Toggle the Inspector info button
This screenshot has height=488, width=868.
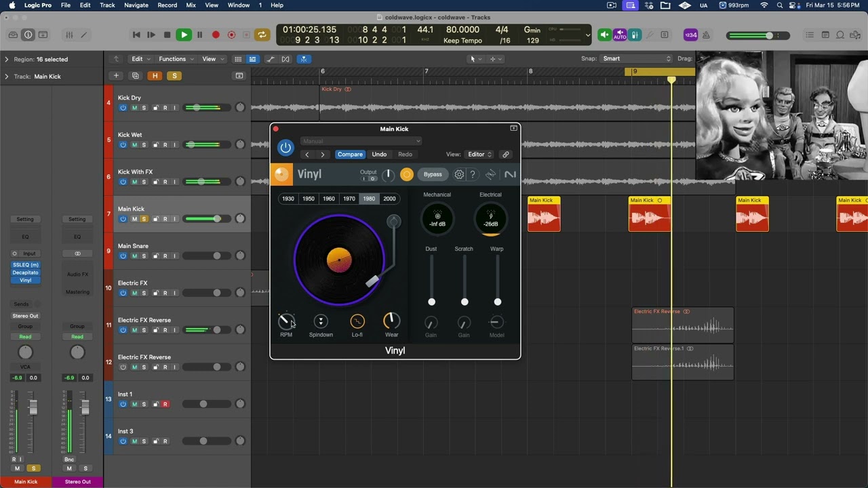point(28,35)
